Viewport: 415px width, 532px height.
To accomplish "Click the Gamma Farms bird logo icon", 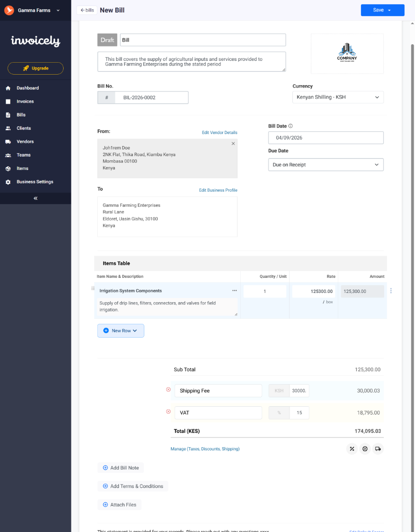I will pyautogui.click(x=9, y=10).
